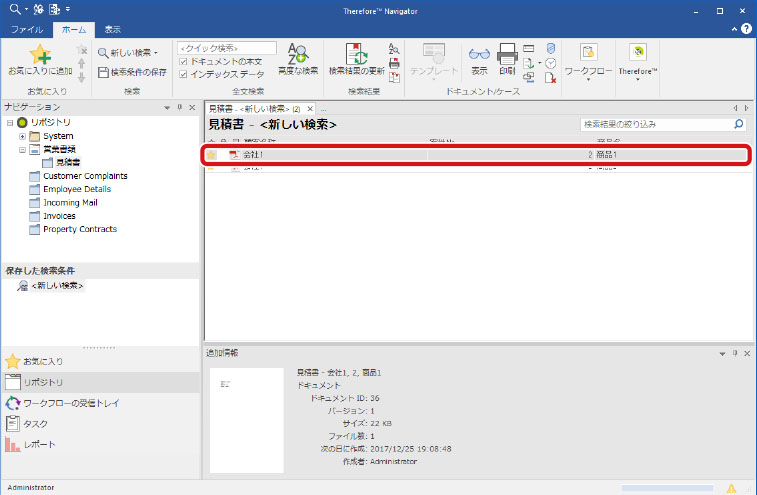The height and width of the screenshot is (495, 757).
Task: Open the レポート section in the sidebar
Action: click(39, 444)
